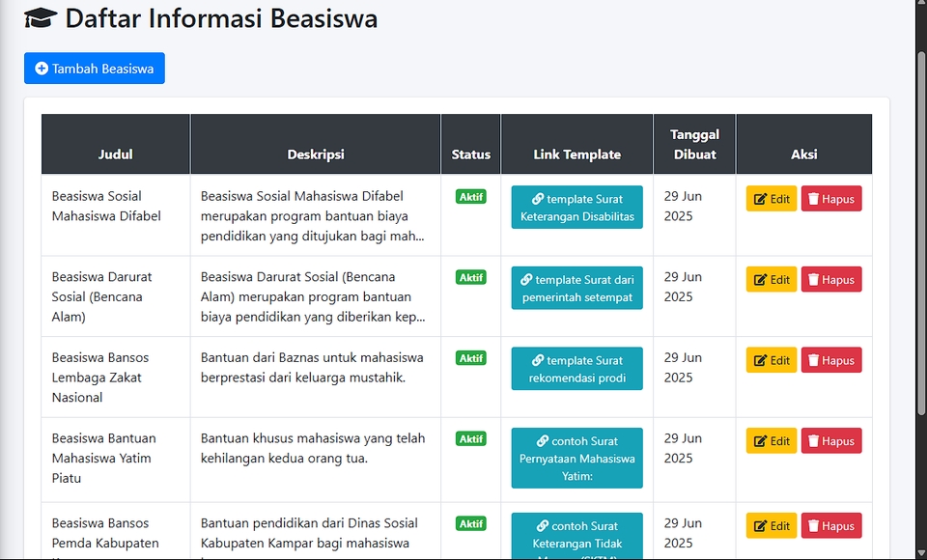Click the pencil icon in Beasiswa Darurat Sosial row
Screen dimensions: 927x560
click(760, 280)
